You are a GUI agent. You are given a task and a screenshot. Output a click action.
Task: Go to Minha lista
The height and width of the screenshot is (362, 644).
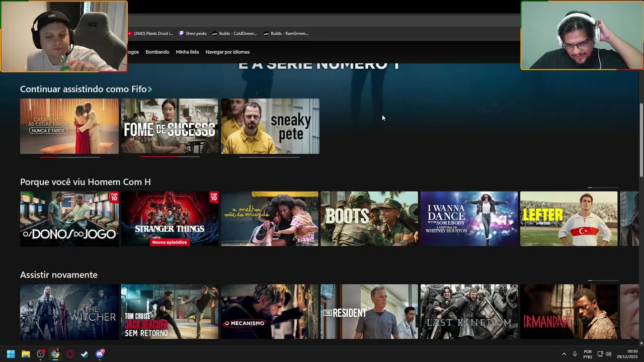(187, 52)
